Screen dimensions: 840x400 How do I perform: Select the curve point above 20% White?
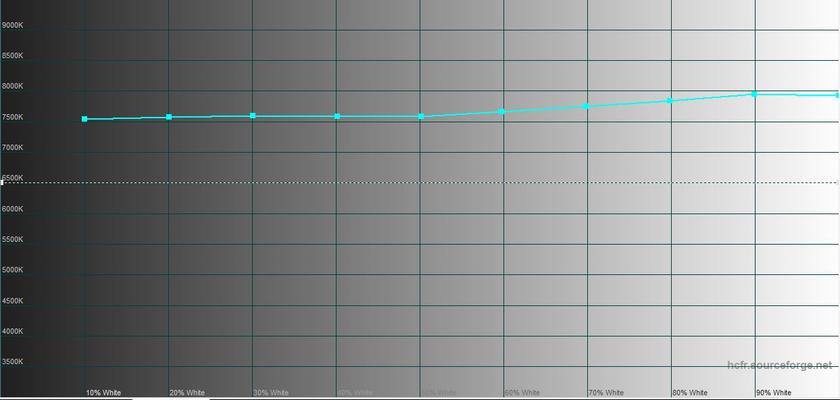point(169,117)
